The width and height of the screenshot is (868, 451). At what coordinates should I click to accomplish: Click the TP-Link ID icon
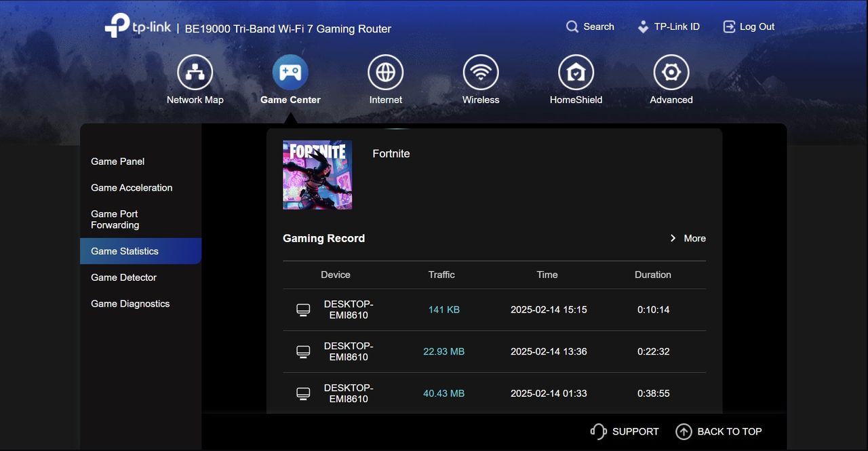coord(643,27)
